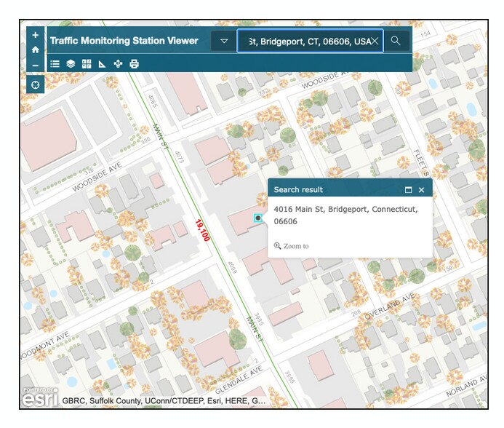Click the search result map marker
504x428 pixels.
click(259, 218)
